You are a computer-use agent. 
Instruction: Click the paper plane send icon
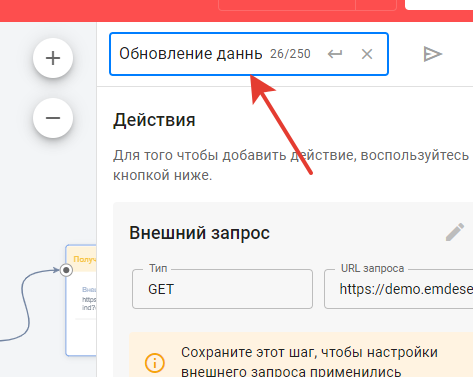pos(432,54)
